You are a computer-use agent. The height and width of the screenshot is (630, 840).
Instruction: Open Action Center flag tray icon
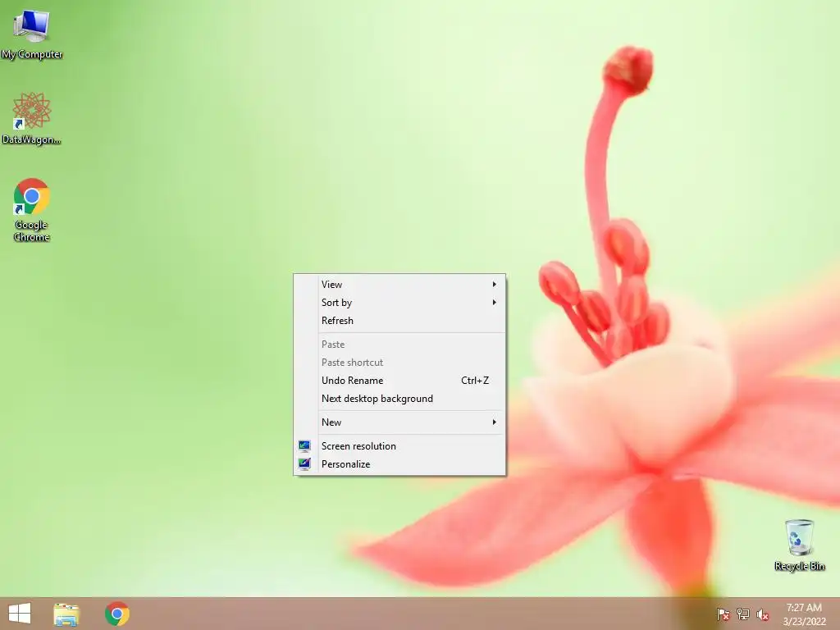point(723,614)
